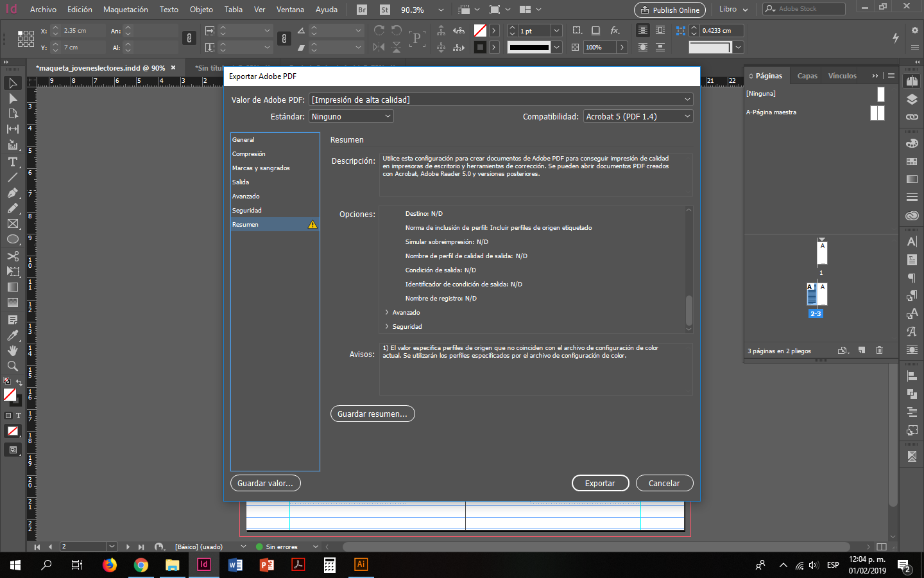Select the Free Transform tool
This screenshot has height=578, width=924.
[x=13, y=272]
